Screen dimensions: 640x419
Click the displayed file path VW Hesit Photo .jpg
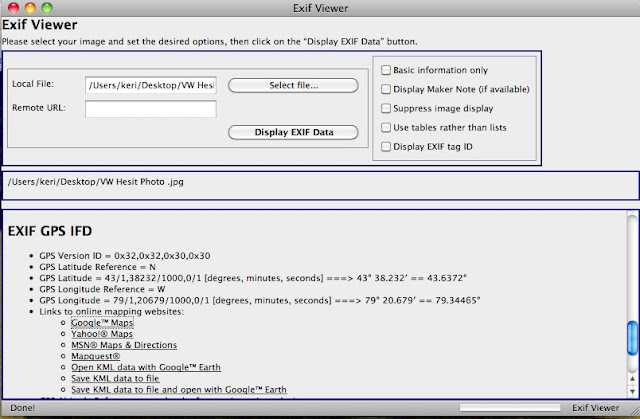[96, 182]
